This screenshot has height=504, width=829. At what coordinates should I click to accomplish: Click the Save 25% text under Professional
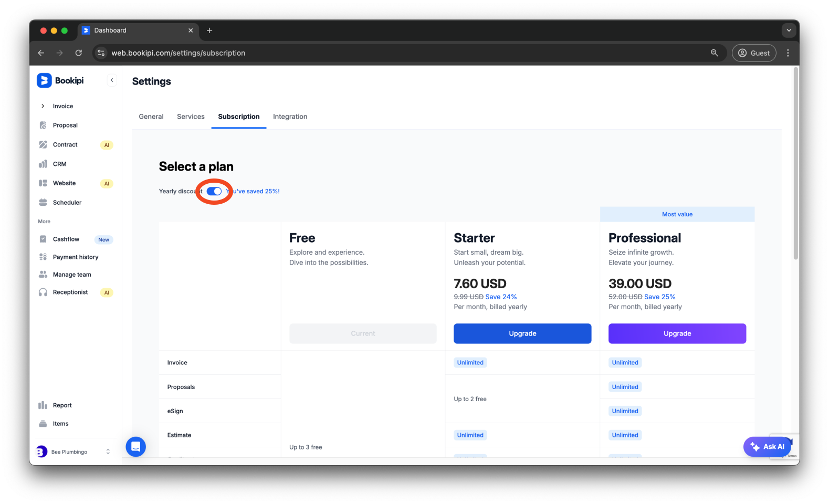pyautogui.click(x=660, y=297)
